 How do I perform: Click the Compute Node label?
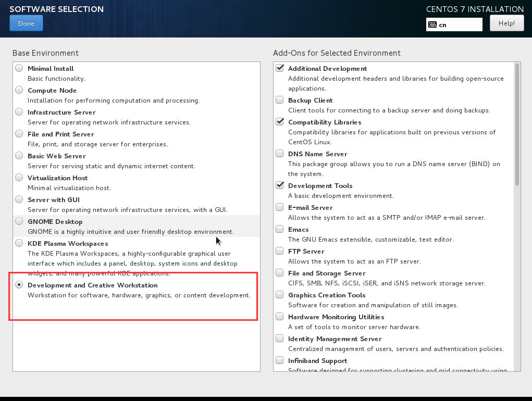52,91
